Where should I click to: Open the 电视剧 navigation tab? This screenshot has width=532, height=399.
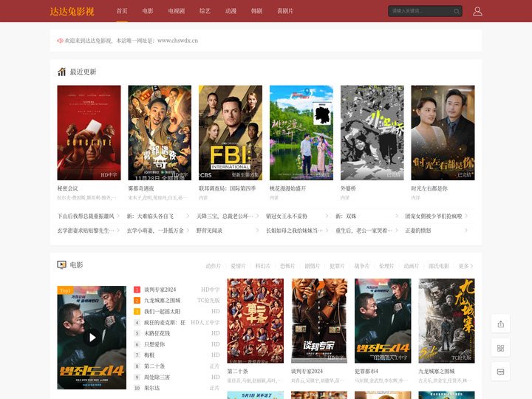177,11
